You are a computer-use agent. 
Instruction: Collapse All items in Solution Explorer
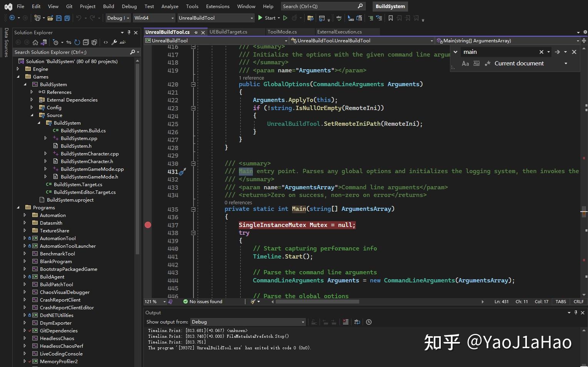[86, 42]
